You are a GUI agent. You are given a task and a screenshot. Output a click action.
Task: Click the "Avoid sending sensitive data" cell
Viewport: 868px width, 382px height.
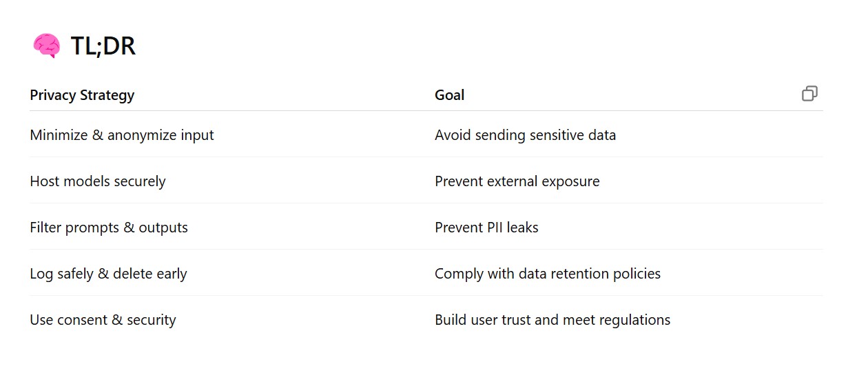coord(525,135)
